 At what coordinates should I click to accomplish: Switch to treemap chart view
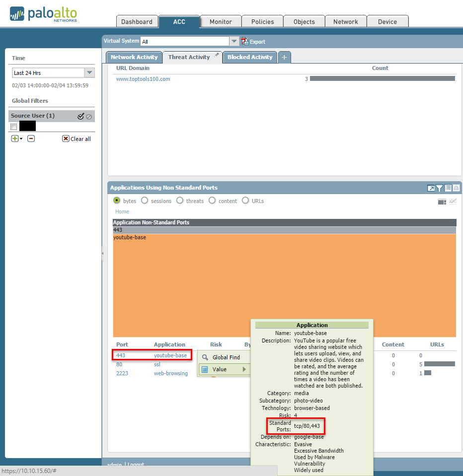pyautogui.click(x=442, y=202)
